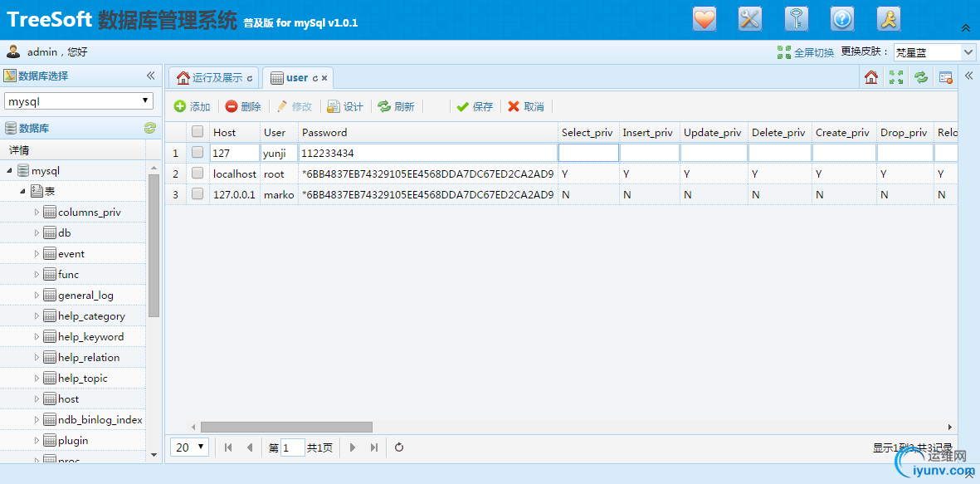This screenshot has width=980, height=484.
Task: Switch to the user tab
Action: pos(298,78)
